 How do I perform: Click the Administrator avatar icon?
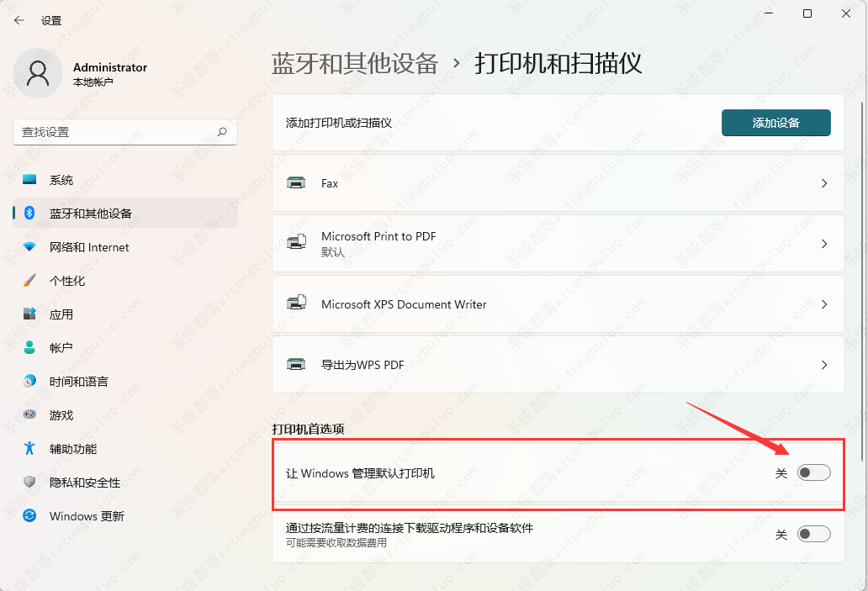pos(37,74)
